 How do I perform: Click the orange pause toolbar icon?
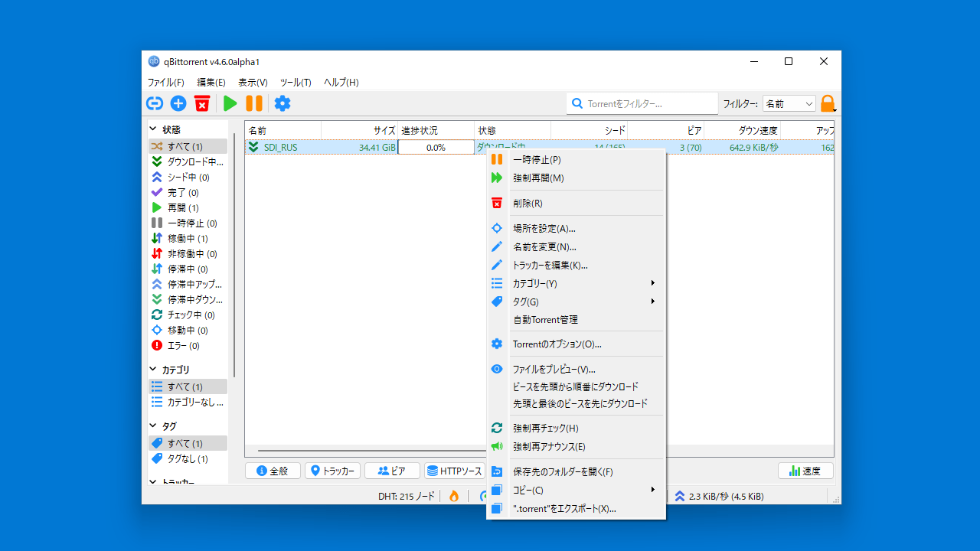pos(254,103)
